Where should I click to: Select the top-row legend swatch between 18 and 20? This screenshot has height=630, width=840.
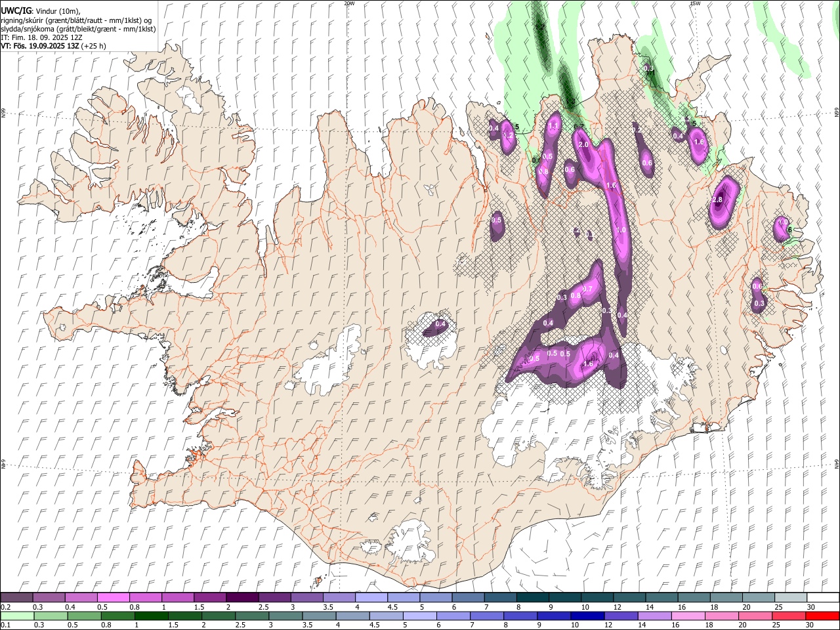(725, 598)
